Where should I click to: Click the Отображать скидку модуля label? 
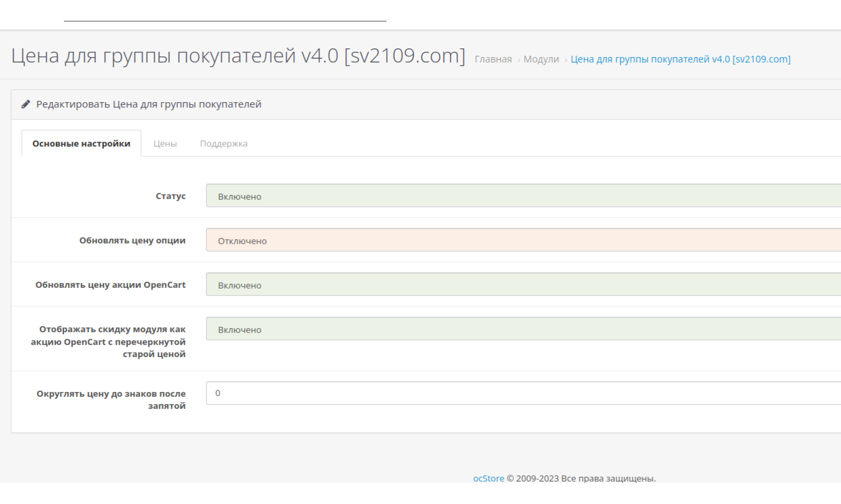pyautogui.click(x=109, y=341)
